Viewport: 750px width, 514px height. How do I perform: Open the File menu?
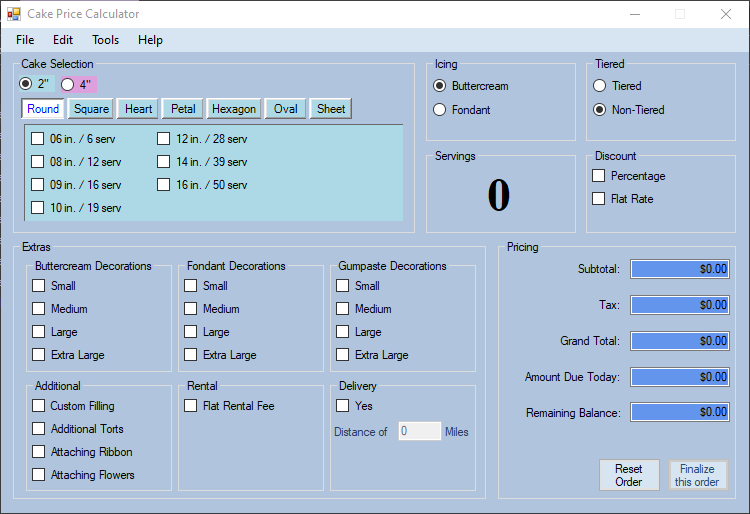[x=25, y=40]
